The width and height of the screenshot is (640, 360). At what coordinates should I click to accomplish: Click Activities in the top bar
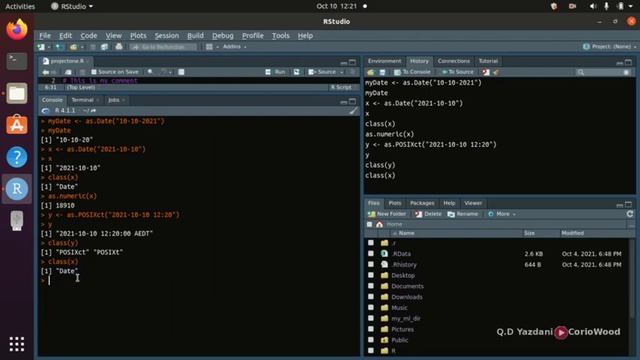point(20,6)
